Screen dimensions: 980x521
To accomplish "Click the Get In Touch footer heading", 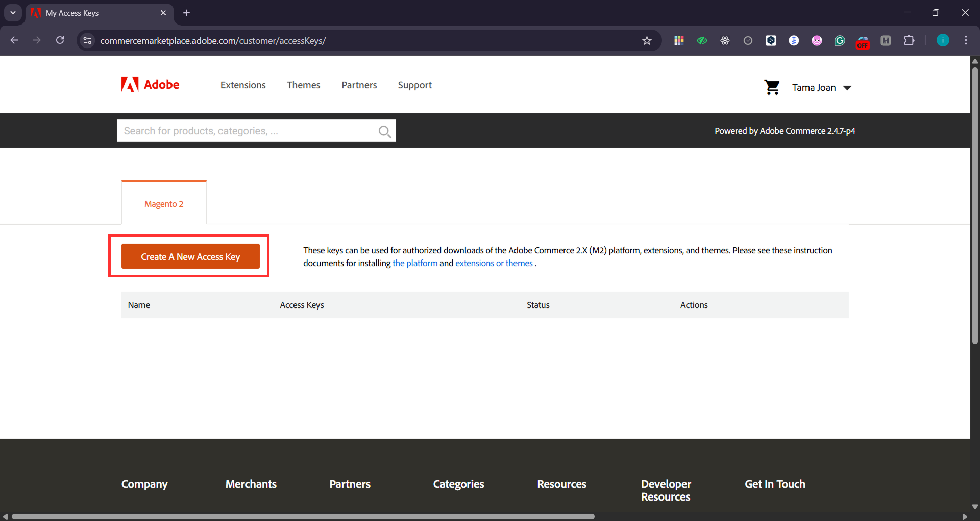I will click(775, 484).
